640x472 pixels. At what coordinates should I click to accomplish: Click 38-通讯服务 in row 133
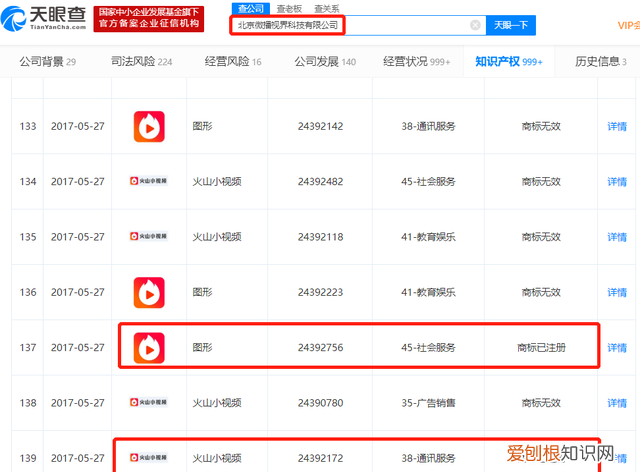pyautogui.click(x=428, y=127)
